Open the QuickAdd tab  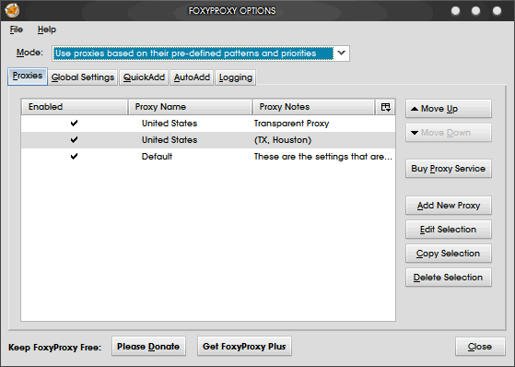point(144,77)
